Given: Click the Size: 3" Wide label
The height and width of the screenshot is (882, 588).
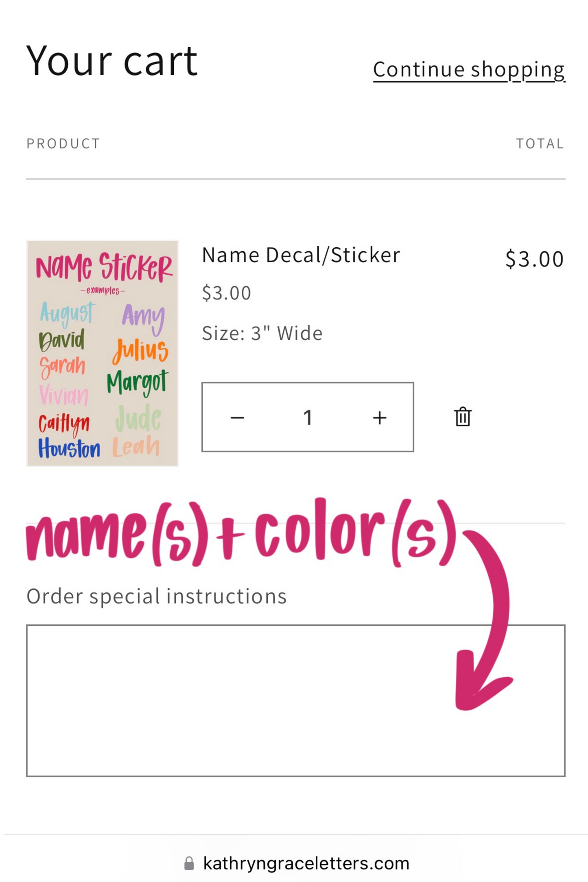Looking at the screenshot, I should point(262,333).
